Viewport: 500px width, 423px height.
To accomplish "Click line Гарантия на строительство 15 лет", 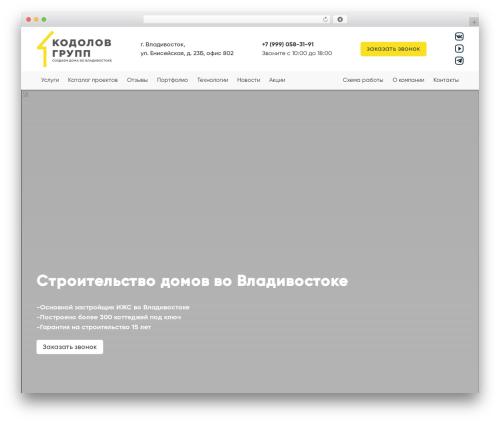I will (94, 327).
